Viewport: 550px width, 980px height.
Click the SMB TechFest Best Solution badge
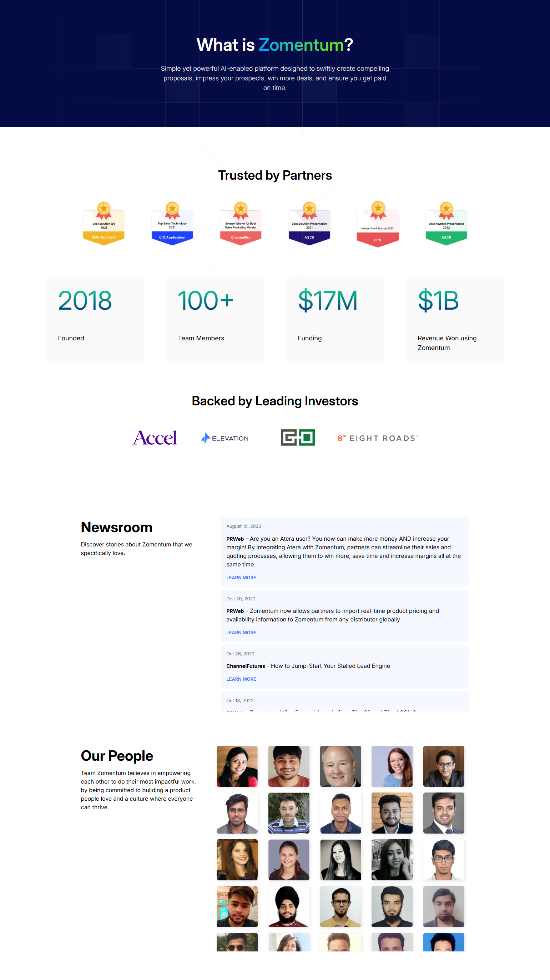pyautogui.click(x=104, y=224)
